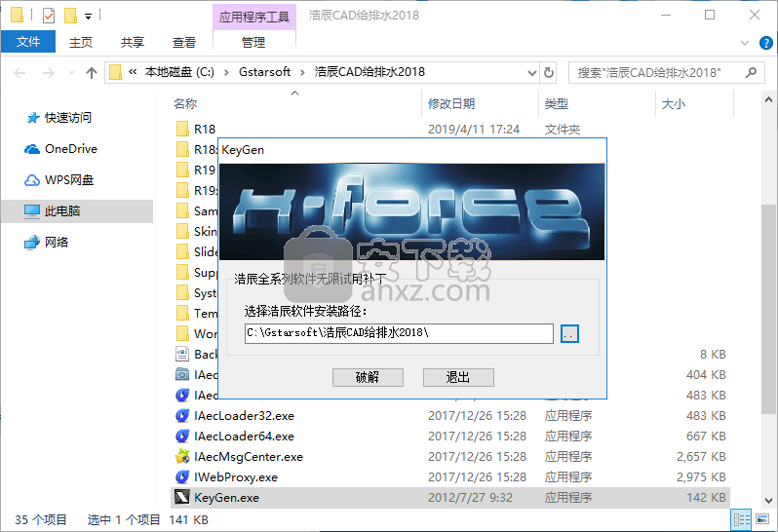Refresh the current folder view
The width and height of the screenshot is (778, 532).
pos(548,72)
